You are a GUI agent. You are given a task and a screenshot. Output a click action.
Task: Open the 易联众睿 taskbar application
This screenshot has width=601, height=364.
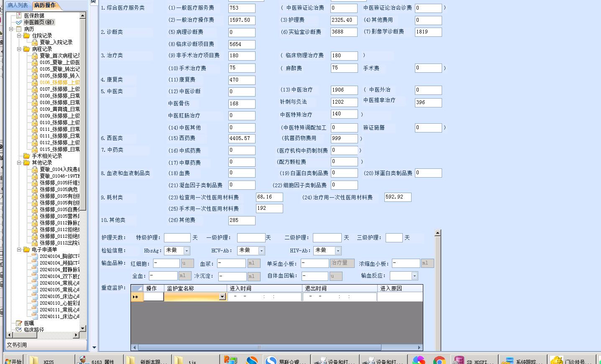point(287,359)
